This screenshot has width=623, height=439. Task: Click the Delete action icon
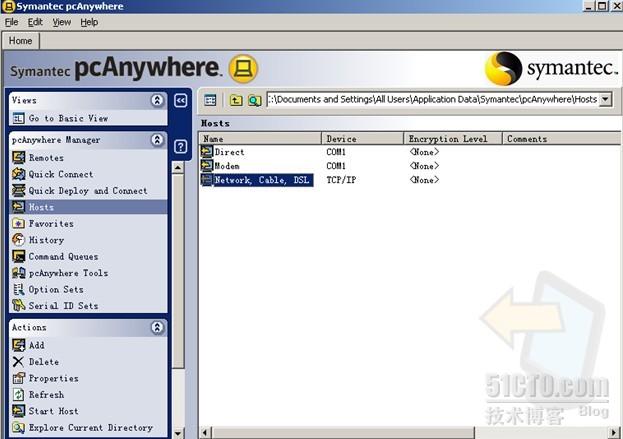[19, 362]
